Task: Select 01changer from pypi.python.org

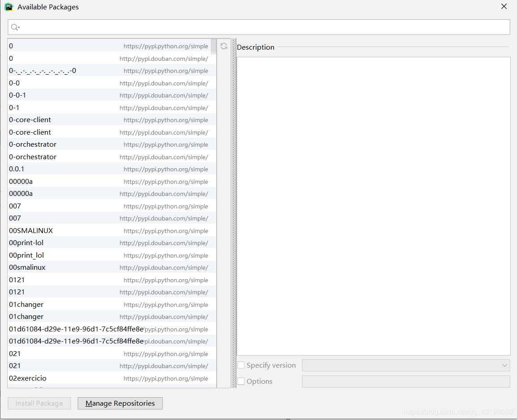Action: 112,304
